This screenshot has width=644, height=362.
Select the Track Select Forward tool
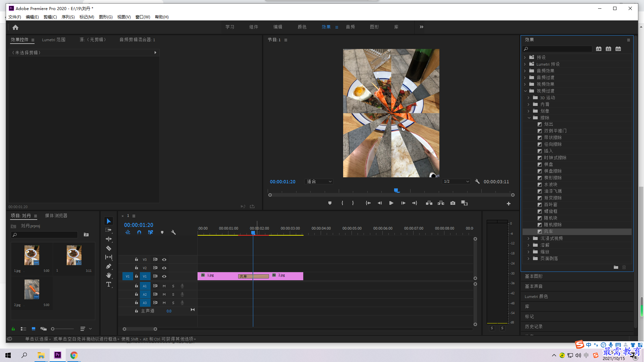(x=109, y=230)
